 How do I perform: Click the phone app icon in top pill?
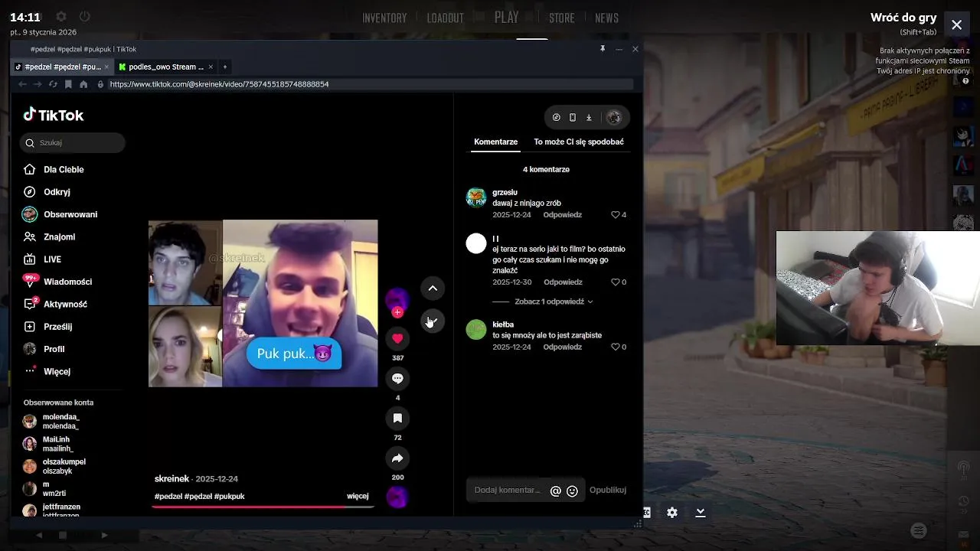tap(573, 117)
